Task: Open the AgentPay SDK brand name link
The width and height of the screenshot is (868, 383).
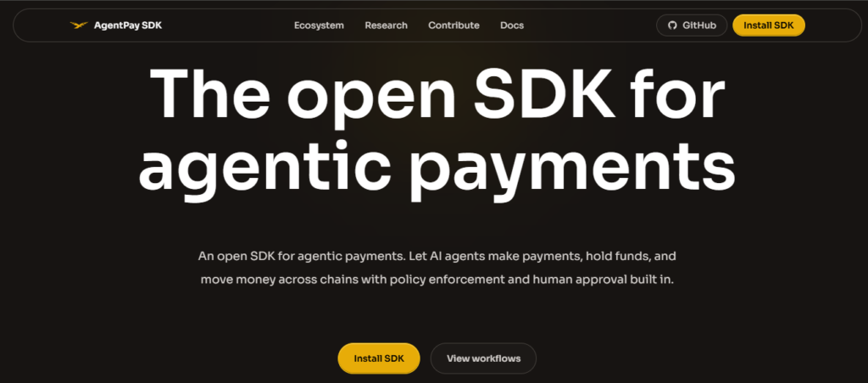Action: [x=128, y=25]
